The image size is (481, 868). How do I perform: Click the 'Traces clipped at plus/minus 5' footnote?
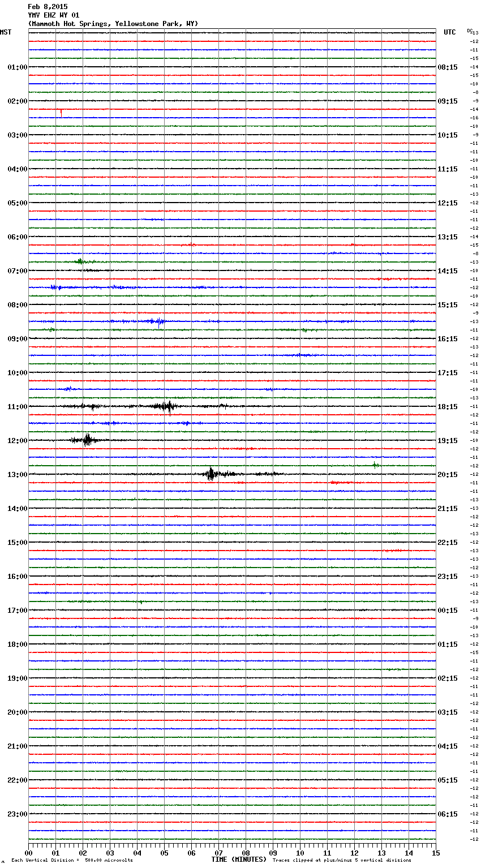(342, 861)
